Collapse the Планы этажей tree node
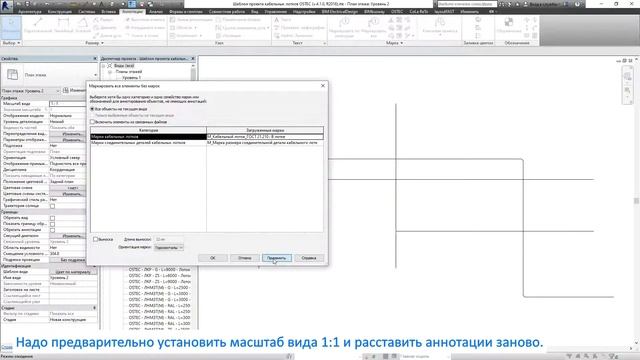Screen dimensions: 640x360 click(x=110, y=71)
